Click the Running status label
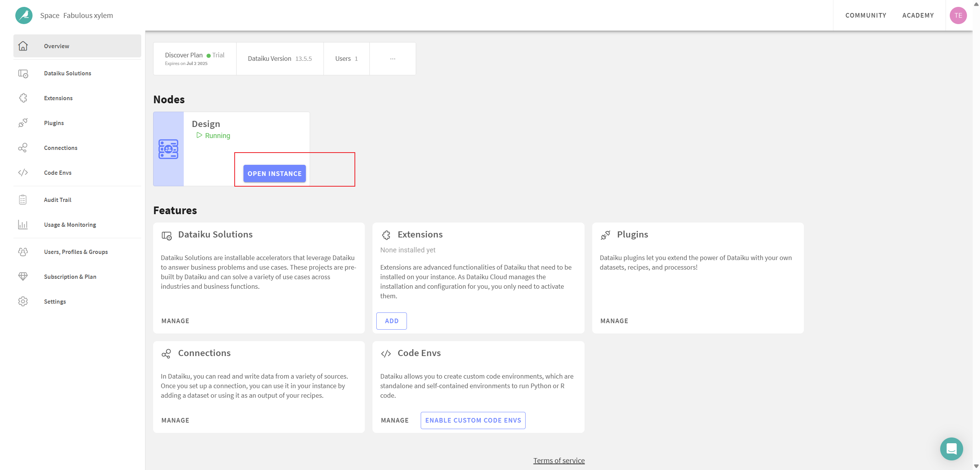The image size is (980, 470). click(x=217, y=136)
